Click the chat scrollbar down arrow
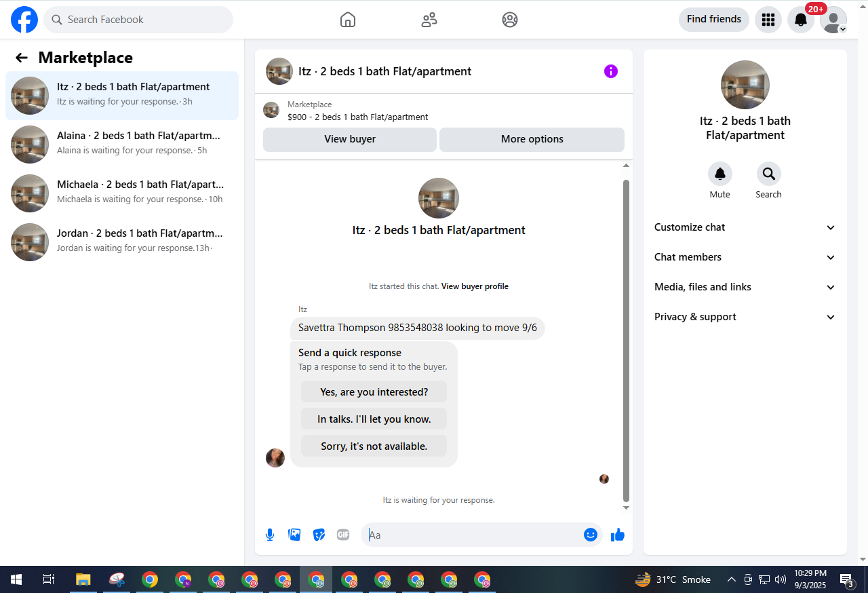Viewport: 868px width, 593px height. coord(626,508)
